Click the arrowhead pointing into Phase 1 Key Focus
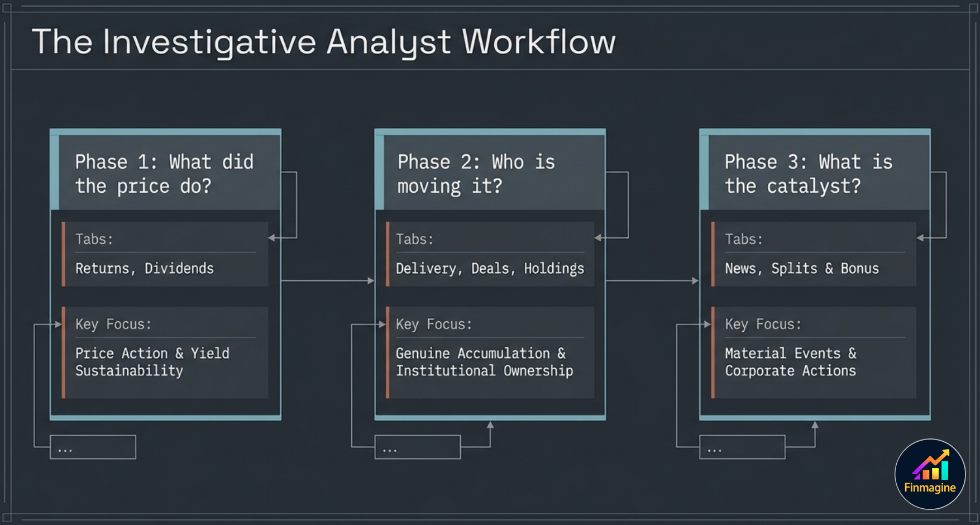Viewport: 980px width, 525px height. pyautogui.click(x=58, y=324)
